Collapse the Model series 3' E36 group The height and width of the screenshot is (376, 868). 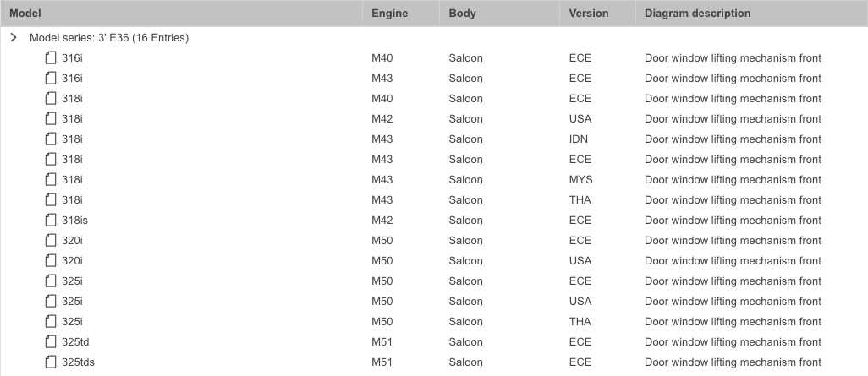click(14, 37)
